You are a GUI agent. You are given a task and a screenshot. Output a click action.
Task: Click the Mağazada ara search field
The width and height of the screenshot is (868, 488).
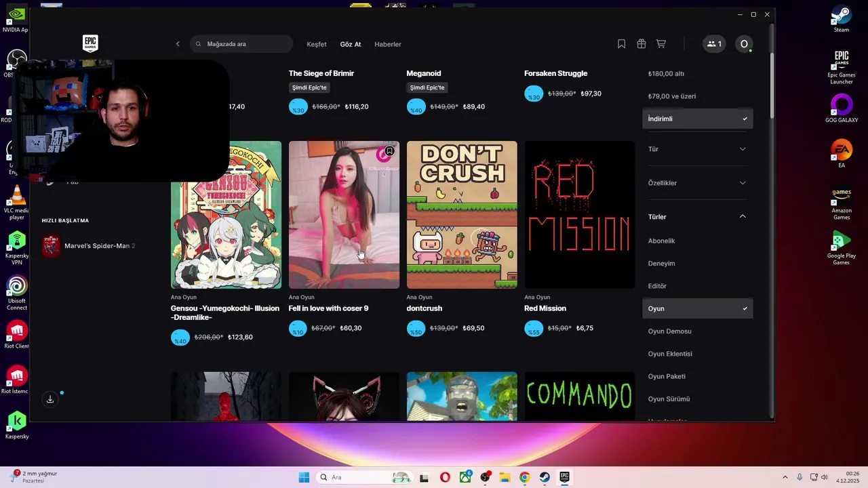coord(241,44)
